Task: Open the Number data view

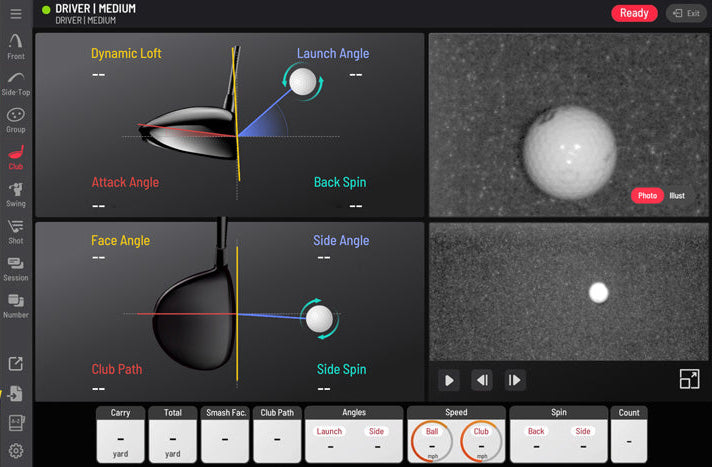Action: tap(16, 304)
